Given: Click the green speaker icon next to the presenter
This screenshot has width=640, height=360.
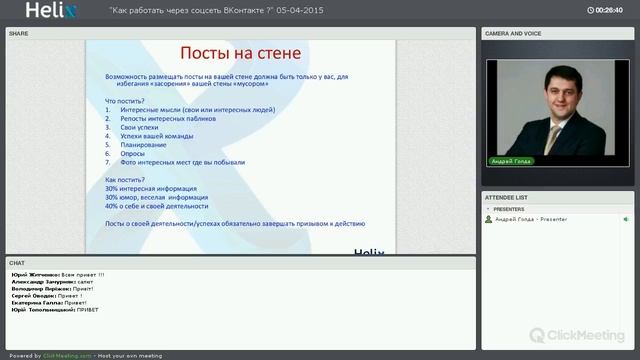Looking at the screenshot, I should tap(626, 219).
